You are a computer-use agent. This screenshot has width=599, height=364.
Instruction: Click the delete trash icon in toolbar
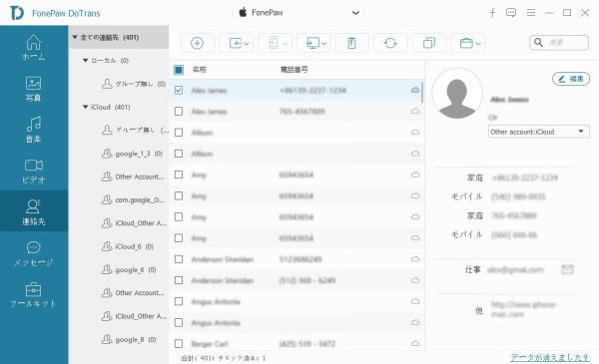click(351, 43)
